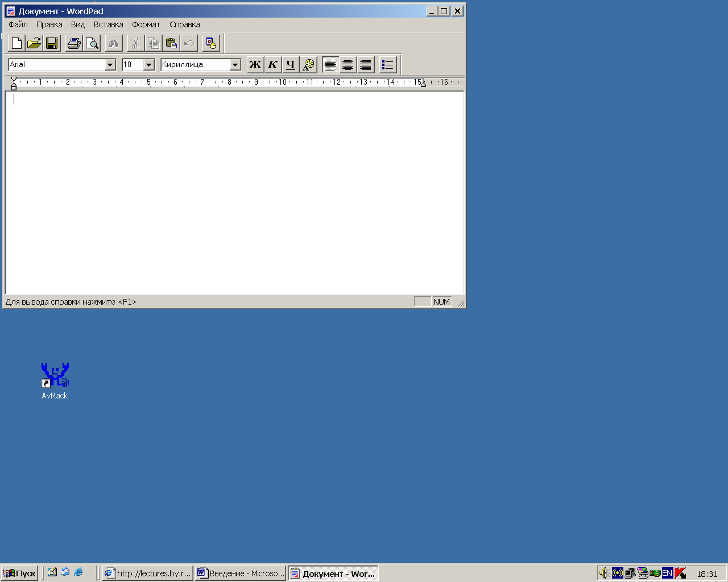The image size is (728, 582).
Task: Launch Internet Explorer from quick launch
Action: [x=78, y=572]
